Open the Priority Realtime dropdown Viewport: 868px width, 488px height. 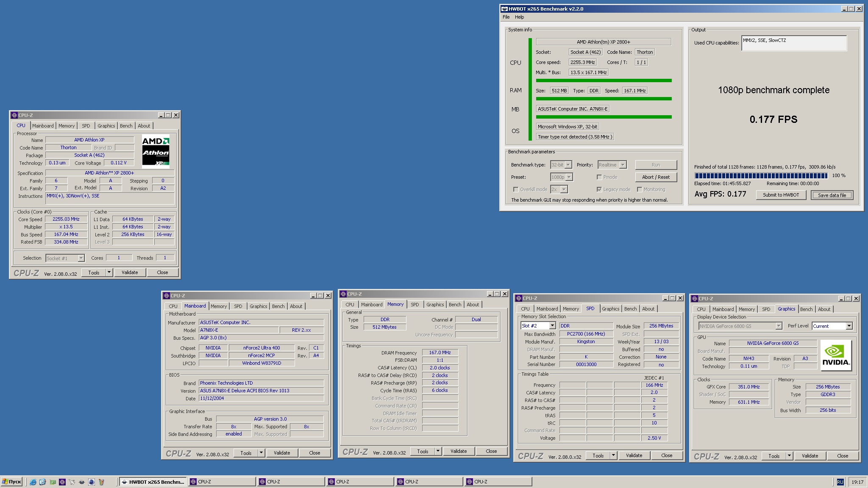click(x=612, y=165)
